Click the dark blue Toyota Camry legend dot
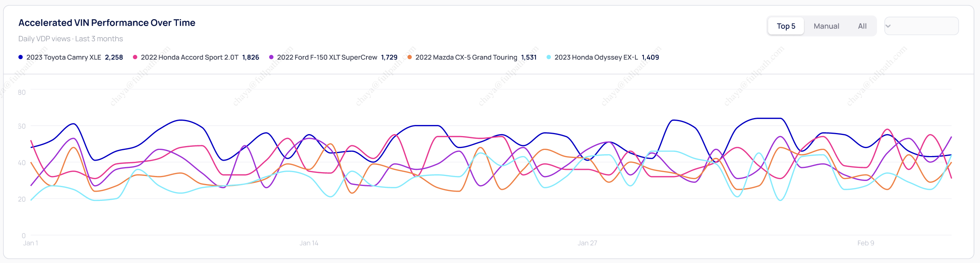980x263 pixels. coord(21,57)
